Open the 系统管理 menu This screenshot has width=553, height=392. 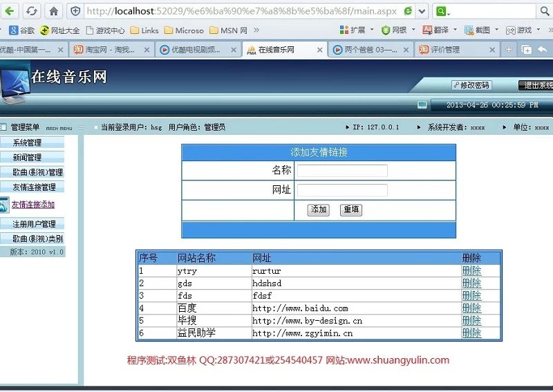32,142
